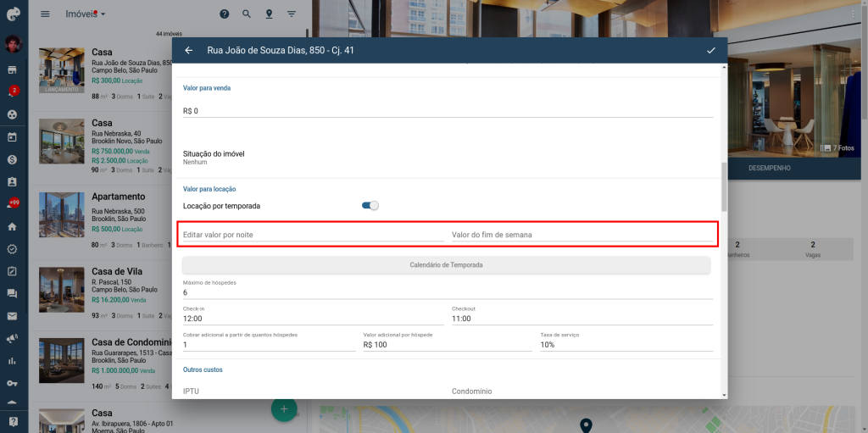Open the Apartamento Rua Nebraska, 500 thumbnail
This screenshot has width=868, height=433.
61,215
